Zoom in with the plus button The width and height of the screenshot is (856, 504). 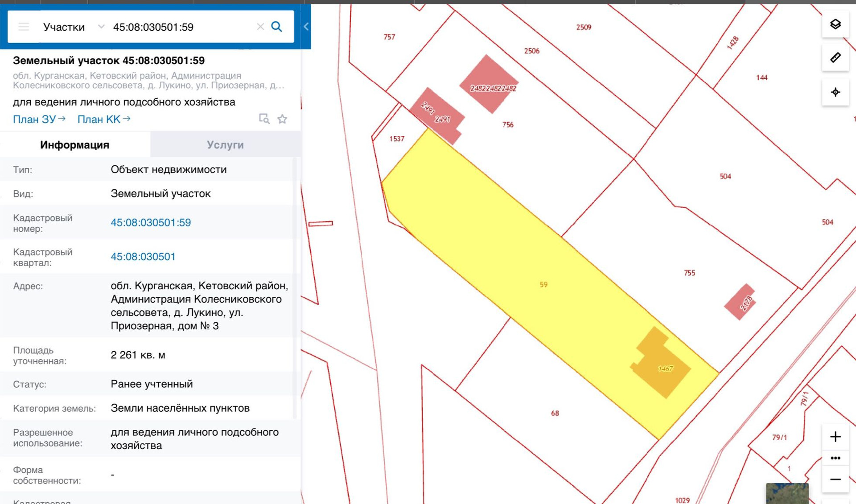click(835, 437)
